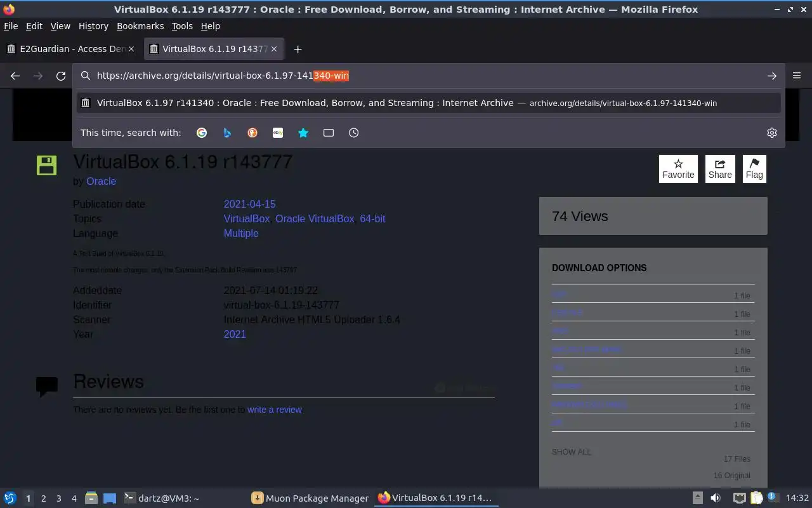Click the 14:32 taskbar clock

[x=797, y=498]
